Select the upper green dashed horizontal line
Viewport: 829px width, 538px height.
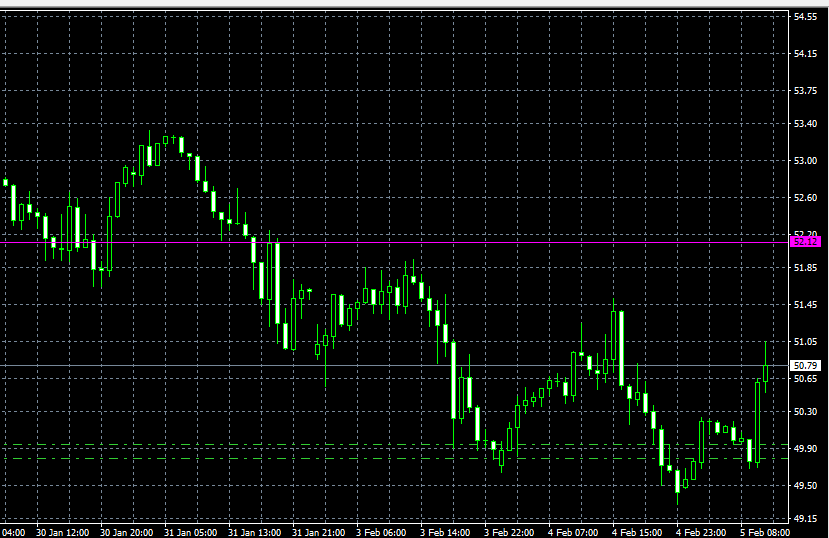tap(394, 444)
